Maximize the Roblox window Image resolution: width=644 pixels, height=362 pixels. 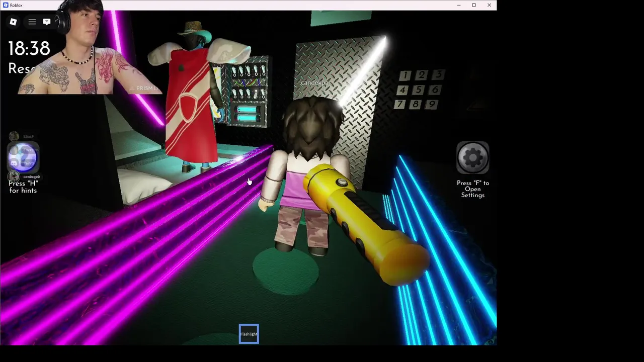(474, 5)
